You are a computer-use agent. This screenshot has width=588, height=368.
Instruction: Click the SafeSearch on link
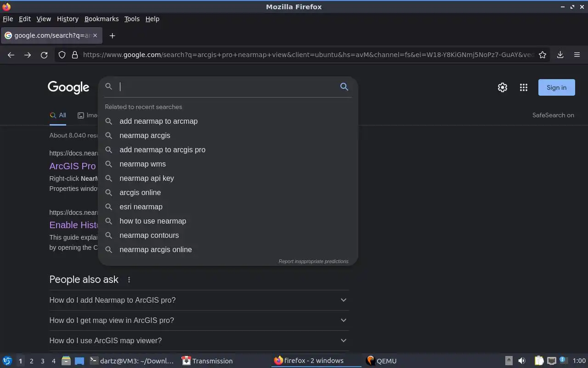click(x=553, y=115)
